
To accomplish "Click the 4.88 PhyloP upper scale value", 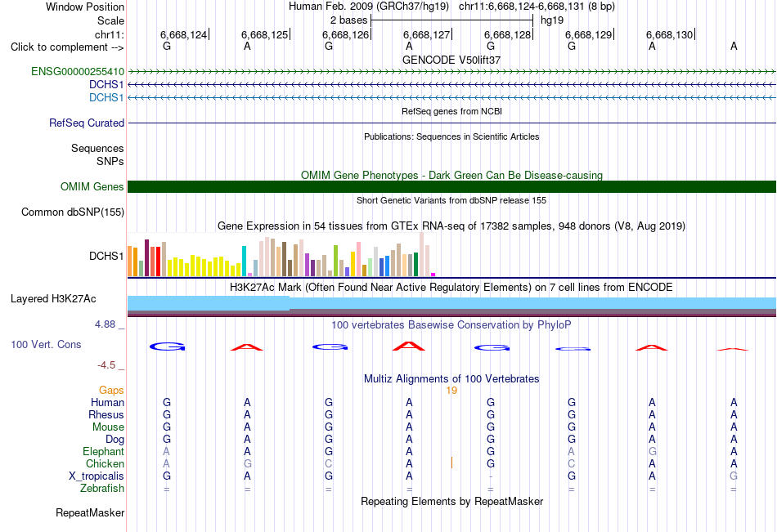I will click(105, 324).
